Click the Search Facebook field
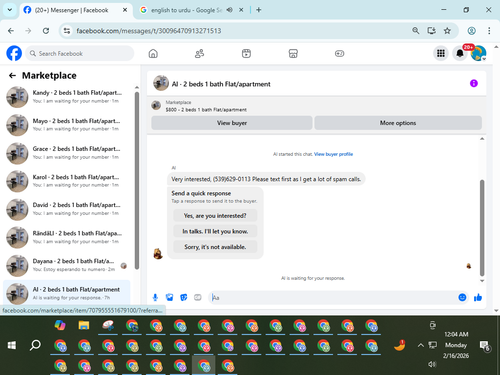500x375 pixels. coord(80,53)
